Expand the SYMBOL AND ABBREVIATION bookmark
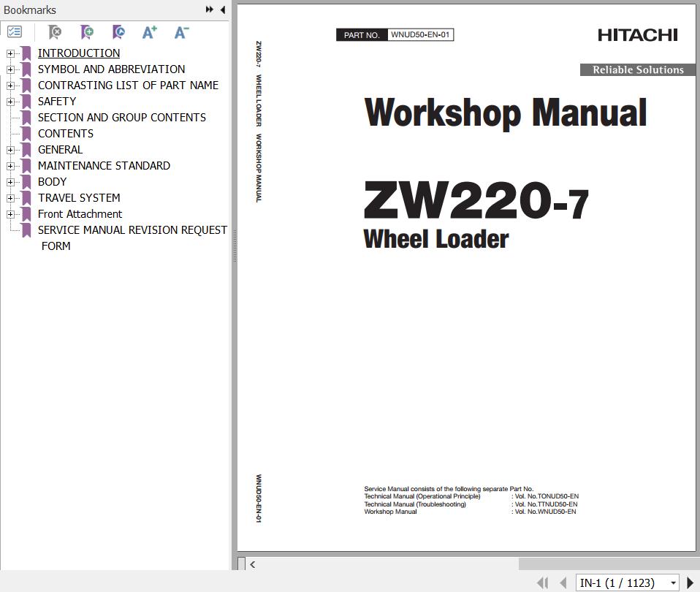 (10, 69)
